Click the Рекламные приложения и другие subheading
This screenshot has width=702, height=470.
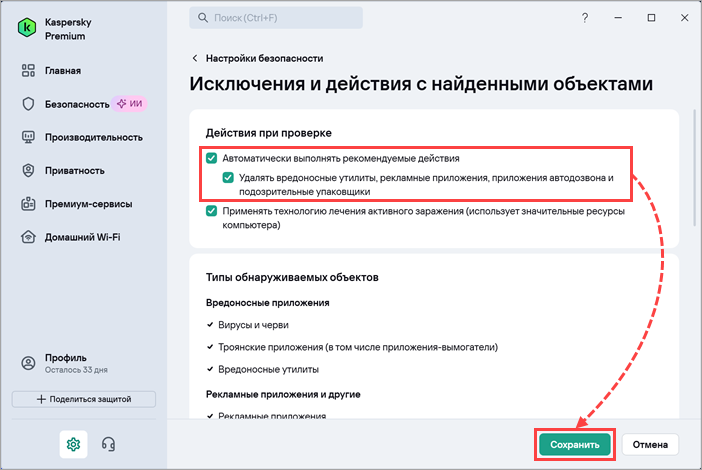click(x=283, y=394)
